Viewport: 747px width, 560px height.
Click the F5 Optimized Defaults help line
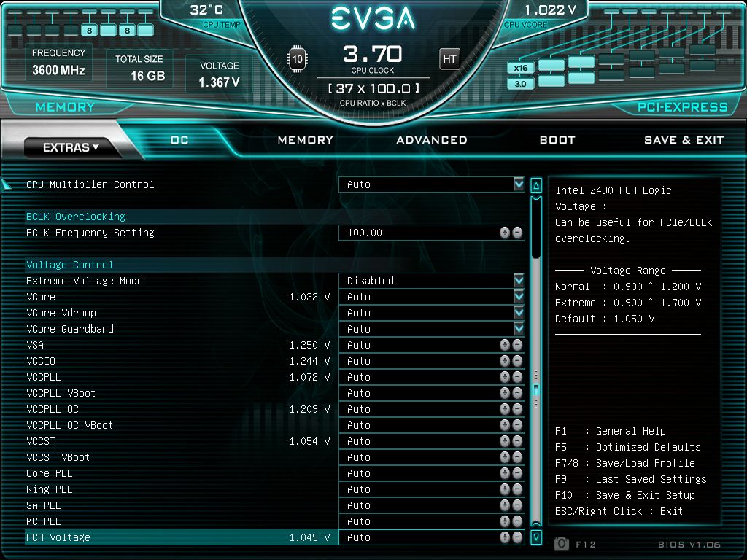(628, 447)
